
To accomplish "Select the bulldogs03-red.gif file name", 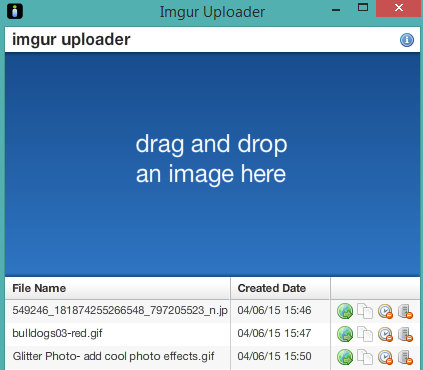I will coord(57,333).
